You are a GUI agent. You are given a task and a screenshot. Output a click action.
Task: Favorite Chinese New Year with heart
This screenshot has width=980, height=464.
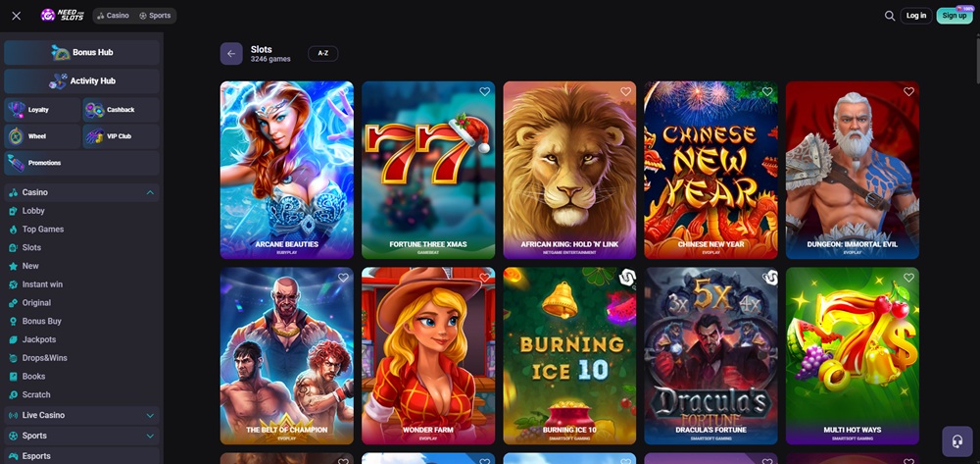tap(767, 92)
